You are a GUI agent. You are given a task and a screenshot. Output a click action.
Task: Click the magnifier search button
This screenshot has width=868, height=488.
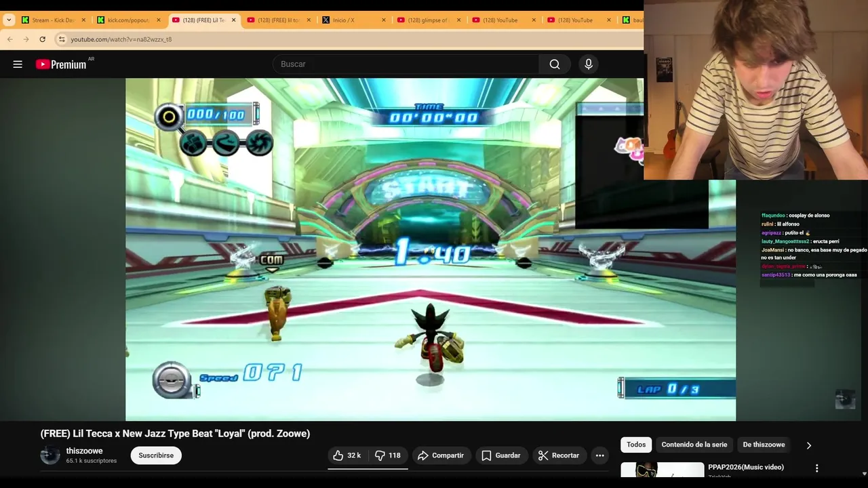(x=555, y=64)
